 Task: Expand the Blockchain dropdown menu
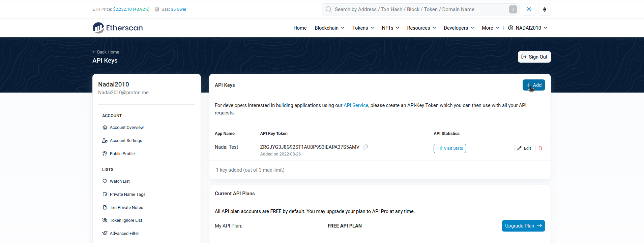tap(329, 28)
